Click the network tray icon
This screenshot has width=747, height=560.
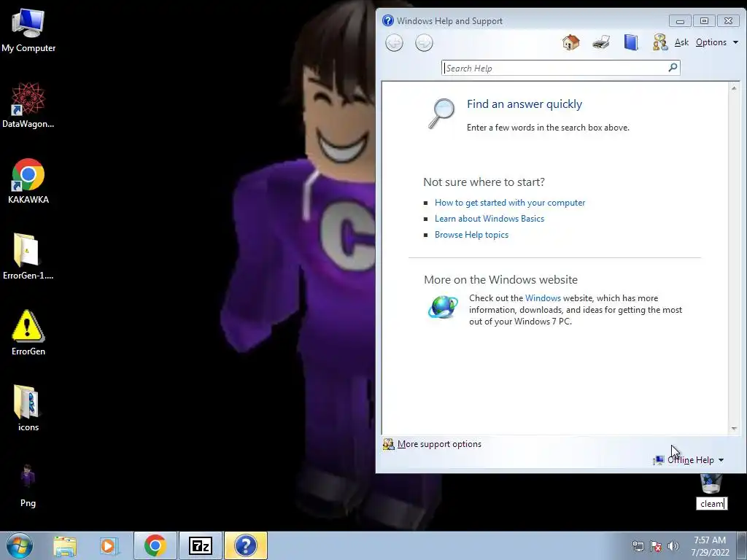[x=638, y=546]
